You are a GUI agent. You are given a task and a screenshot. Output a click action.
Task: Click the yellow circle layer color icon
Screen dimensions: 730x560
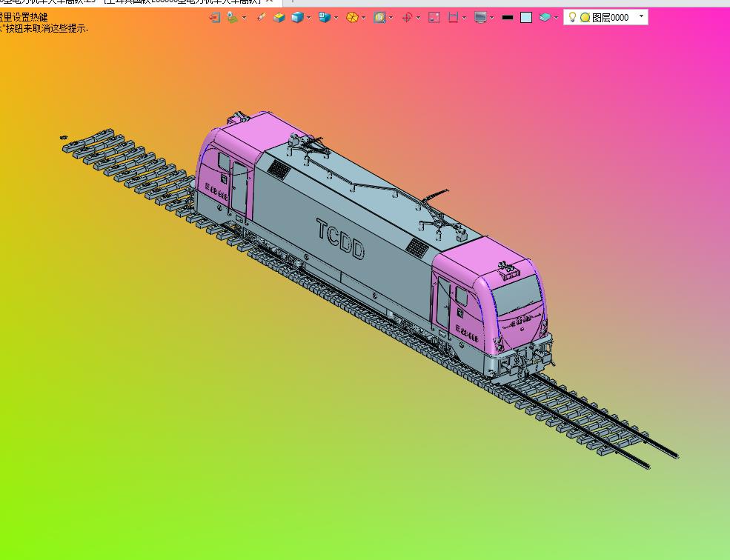point(585,18)
